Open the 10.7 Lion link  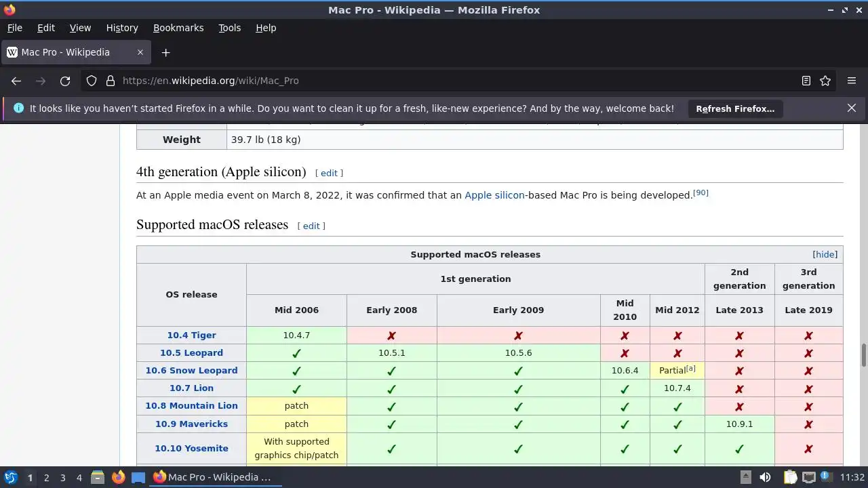(x=191, y=388)
